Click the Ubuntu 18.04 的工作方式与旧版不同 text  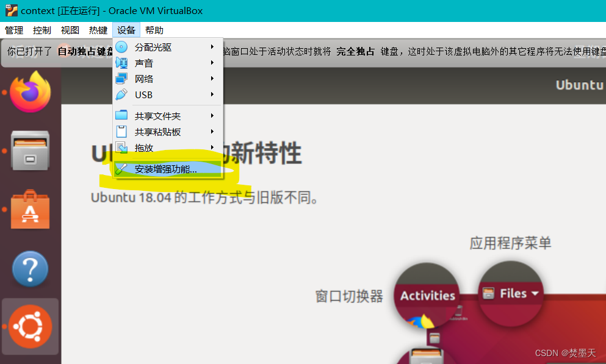pos(204,198)
